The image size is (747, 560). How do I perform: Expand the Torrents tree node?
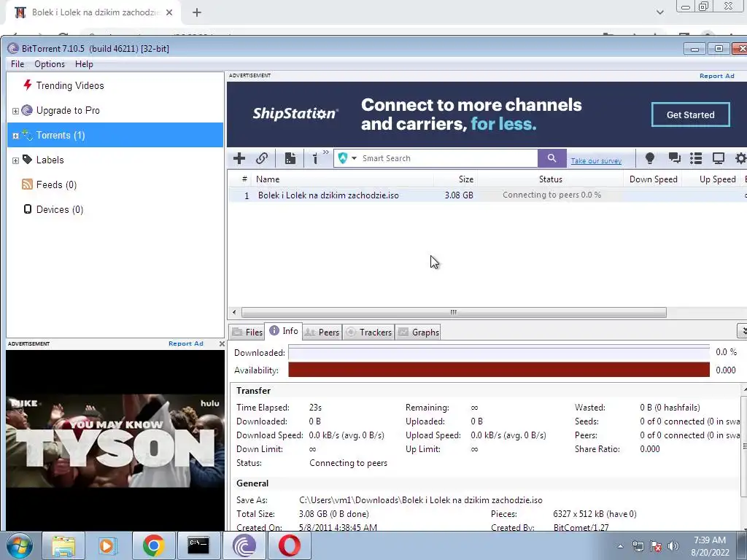pyautogui.click(x=15, y=136)
